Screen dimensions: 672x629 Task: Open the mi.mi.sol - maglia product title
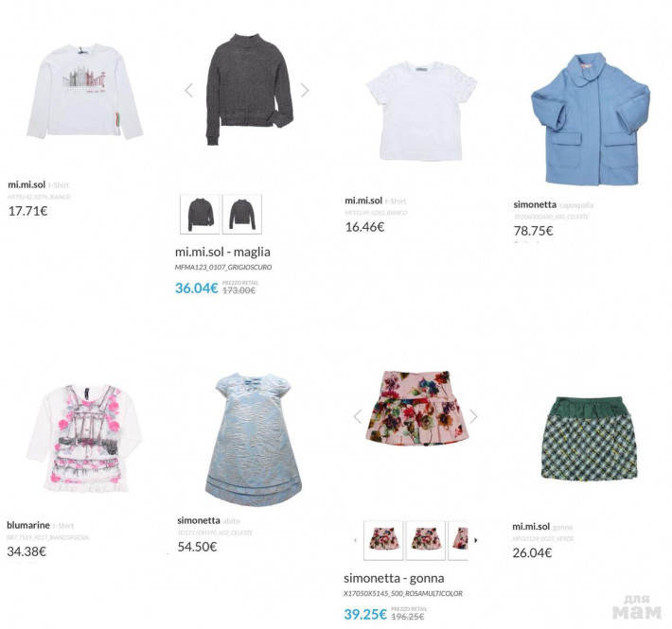222,253
